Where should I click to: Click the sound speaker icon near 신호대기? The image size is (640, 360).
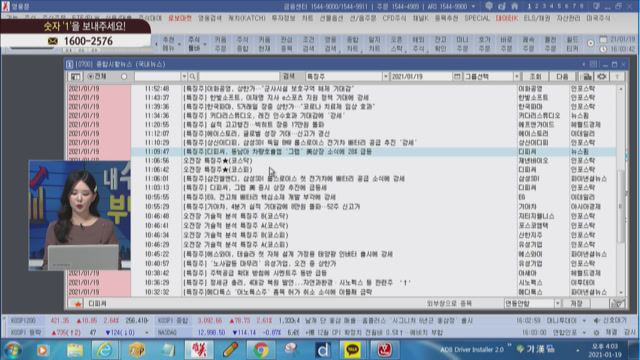pyautogui.click(x=597, y=320)
